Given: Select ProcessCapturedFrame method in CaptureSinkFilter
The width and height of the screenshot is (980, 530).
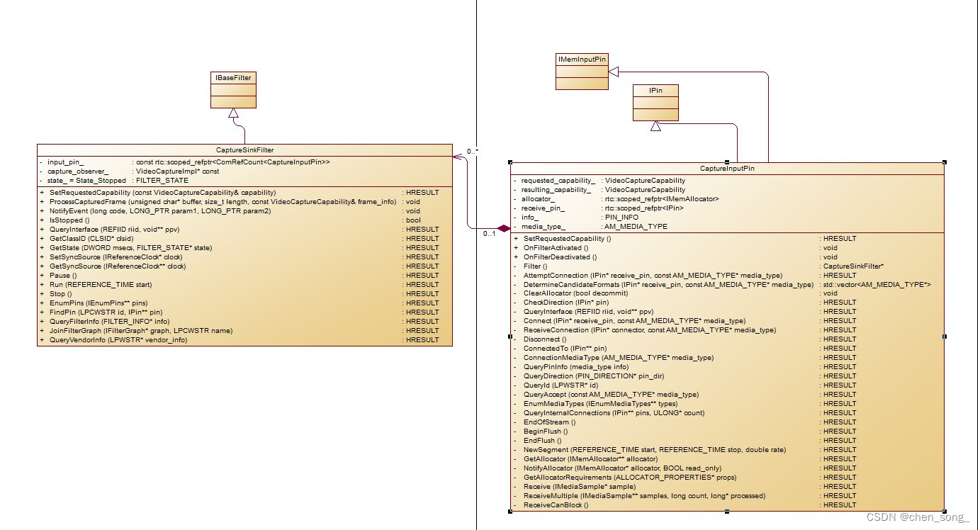Looking at the screenshot, I should pos(244,202).
